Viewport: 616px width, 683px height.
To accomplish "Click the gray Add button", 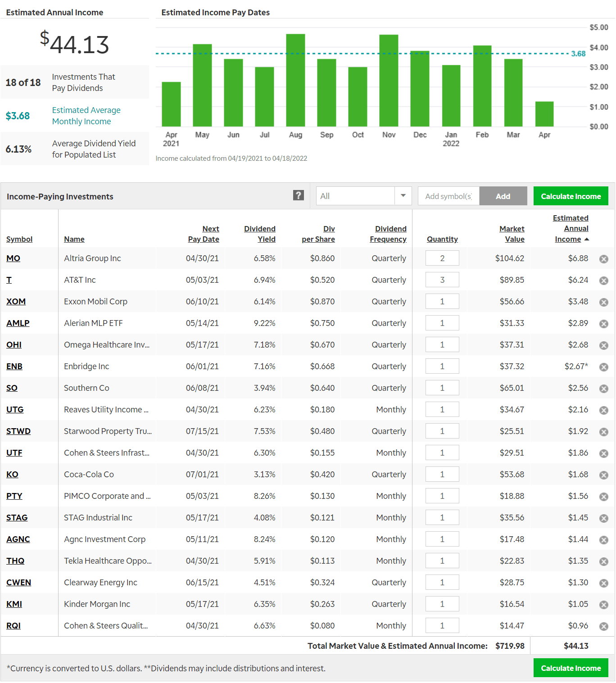I will tap(503, 196).
